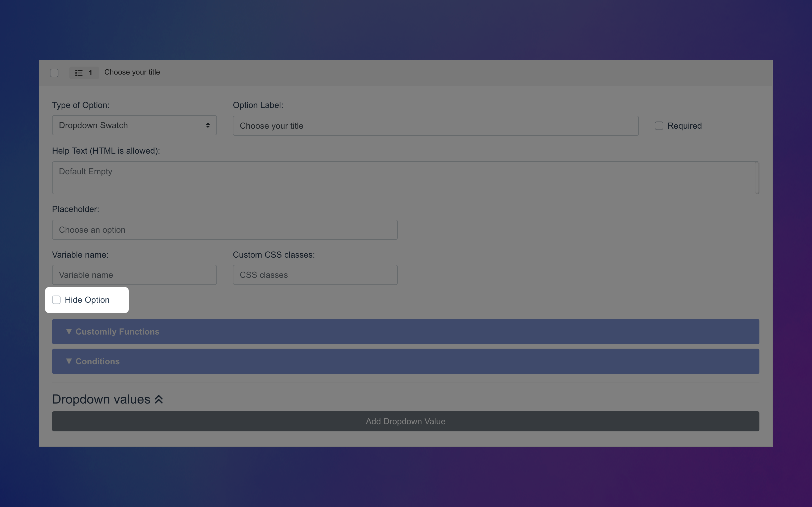This screenshot has width=812, height=507.
Task: Click the Custom CSS classes field
Action: [315, 275]
